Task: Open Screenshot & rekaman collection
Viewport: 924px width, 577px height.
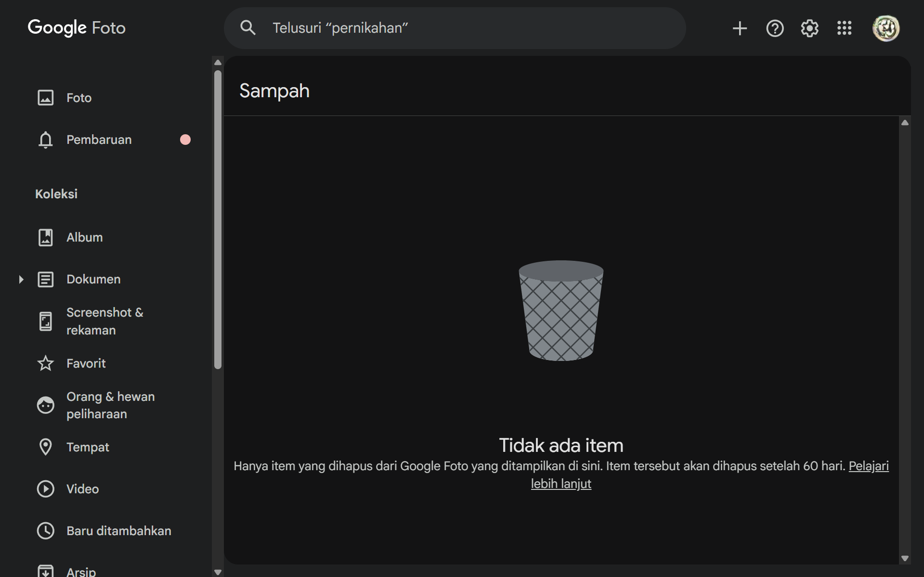Action: click(104, 321)
